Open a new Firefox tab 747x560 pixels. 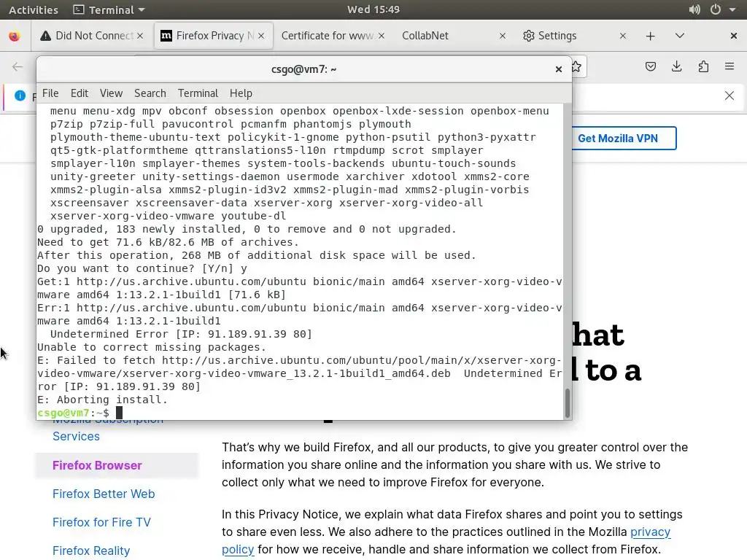[650, 36]
